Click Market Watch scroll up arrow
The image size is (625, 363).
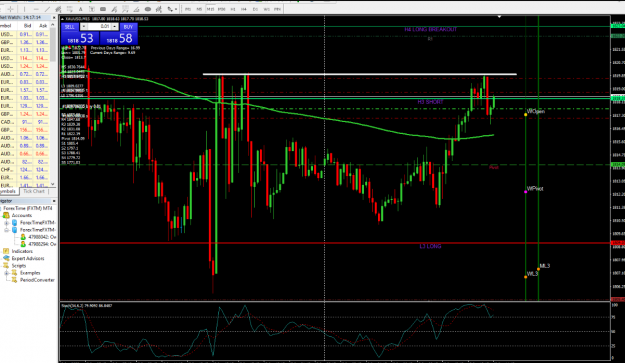(x=53, y=26)
